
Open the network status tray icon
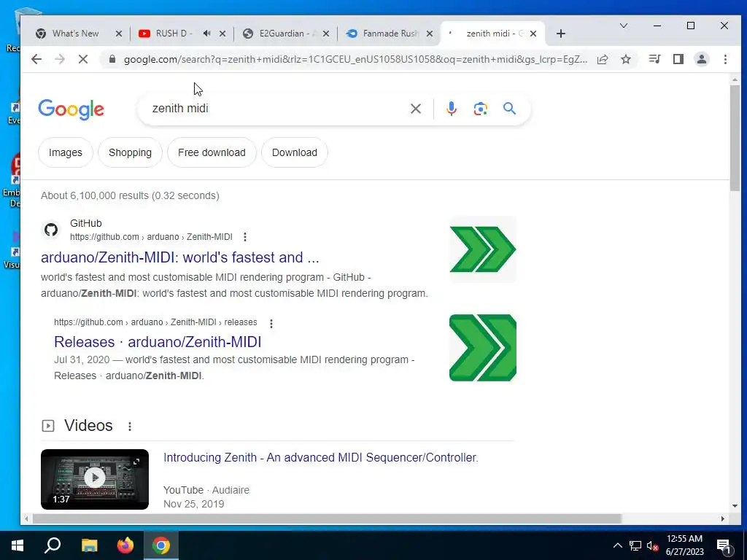635,545
